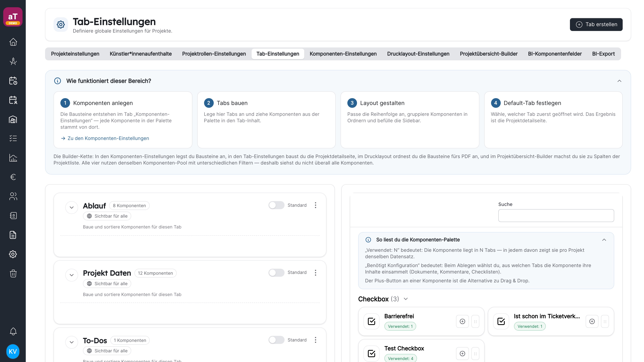Add Barrierefrei using its plus button

point(462,321)
